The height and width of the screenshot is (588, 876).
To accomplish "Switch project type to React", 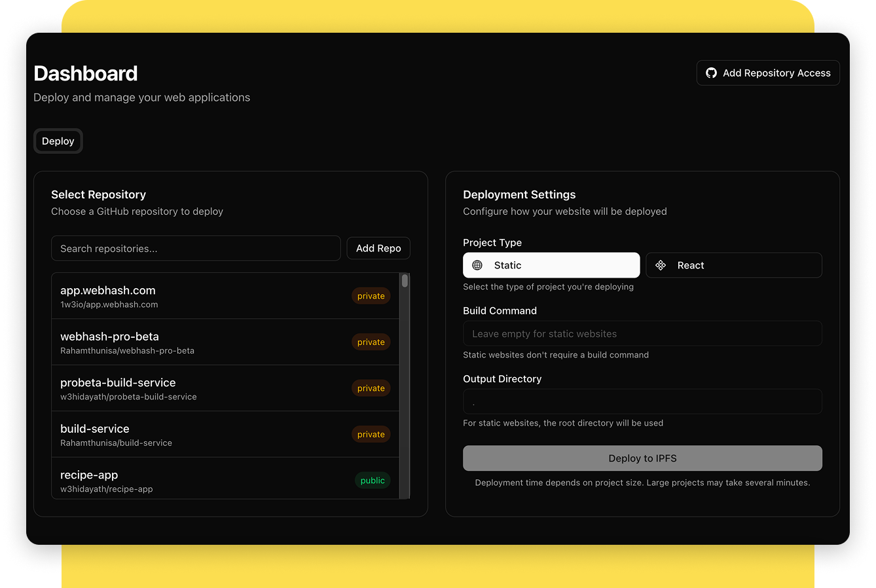I will click(x=733, y=265).
